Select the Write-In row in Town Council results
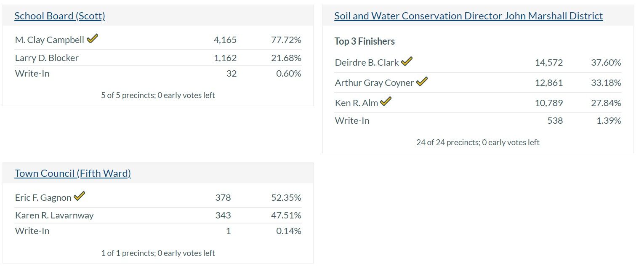 point(32,231)
